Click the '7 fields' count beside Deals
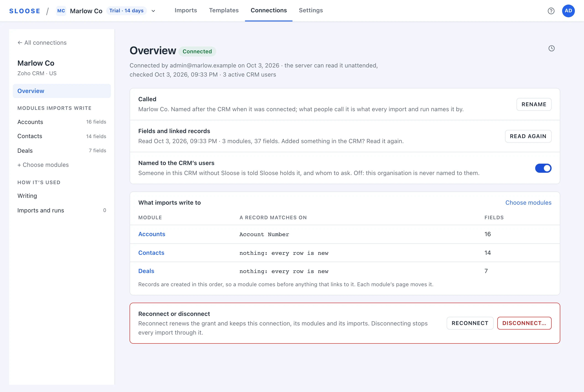The image size is (584, 392). (x=97, y=151)
